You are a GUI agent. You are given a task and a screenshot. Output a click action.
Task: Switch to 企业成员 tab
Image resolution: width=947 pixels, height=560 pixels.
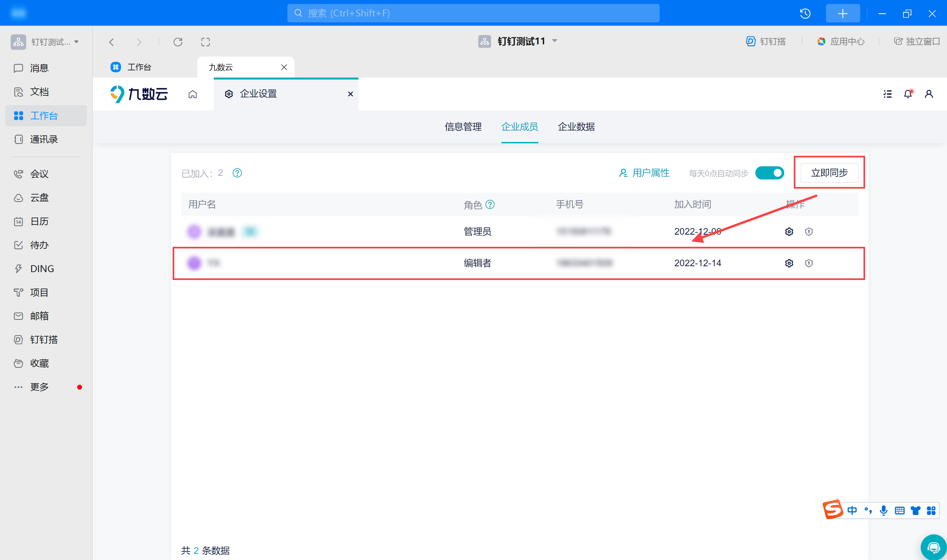[x=520, y=127]
